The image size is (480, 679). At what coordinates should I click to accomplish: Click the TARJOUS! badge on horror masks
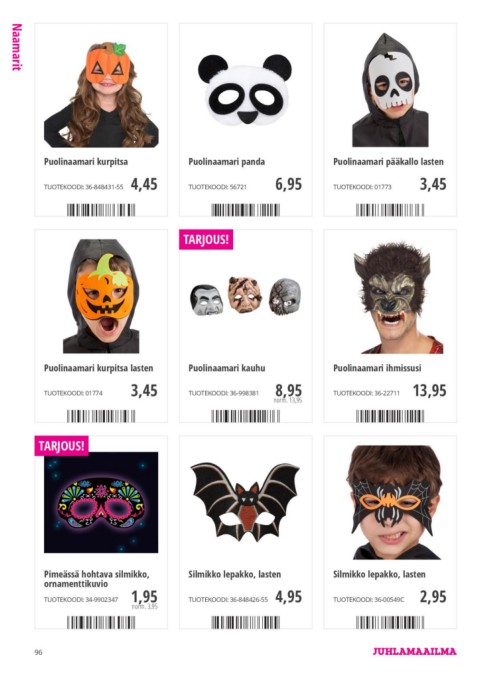(206, 239)
